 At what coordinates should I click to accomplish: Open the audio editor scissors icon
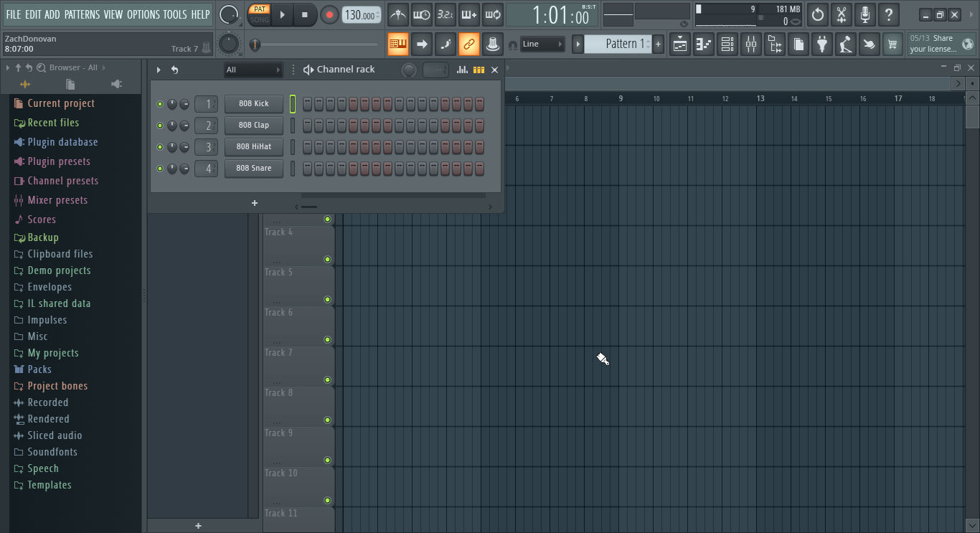(842, 14)
